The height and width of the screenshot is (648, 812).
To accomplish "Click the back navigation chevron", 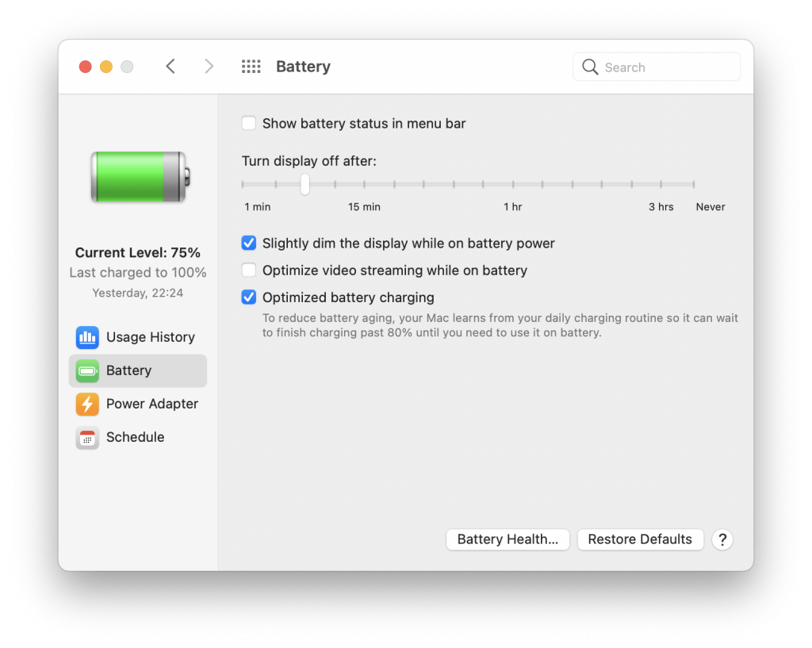I will [x=170, y=67].
